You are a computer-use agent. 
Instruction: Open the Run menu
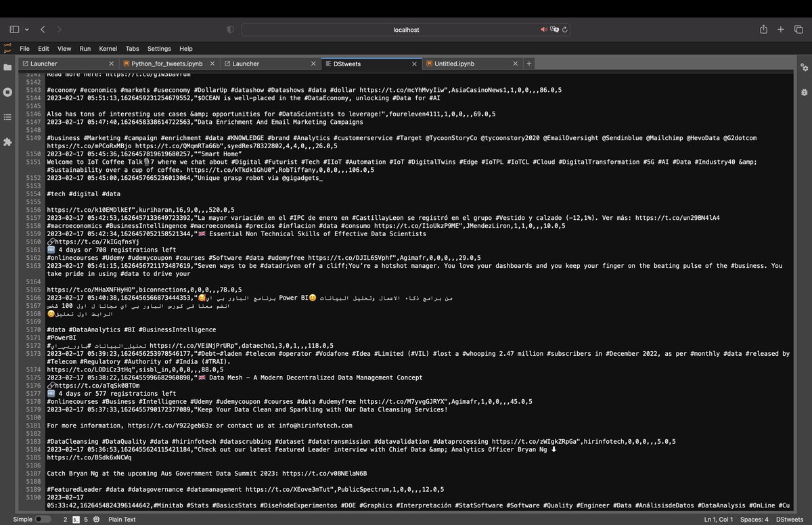pos(85,49)
